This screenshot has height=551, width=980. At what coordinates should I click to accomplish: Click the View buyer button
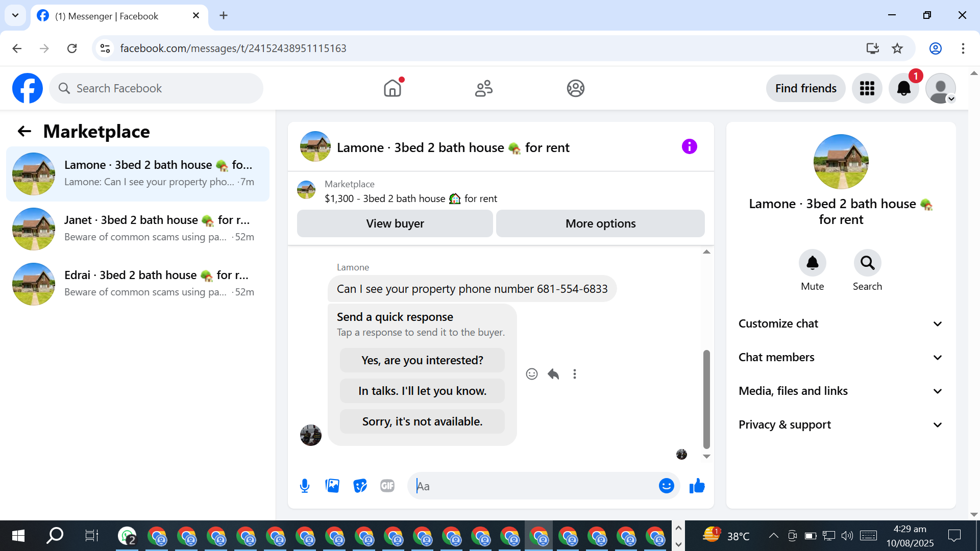[395, 223]
